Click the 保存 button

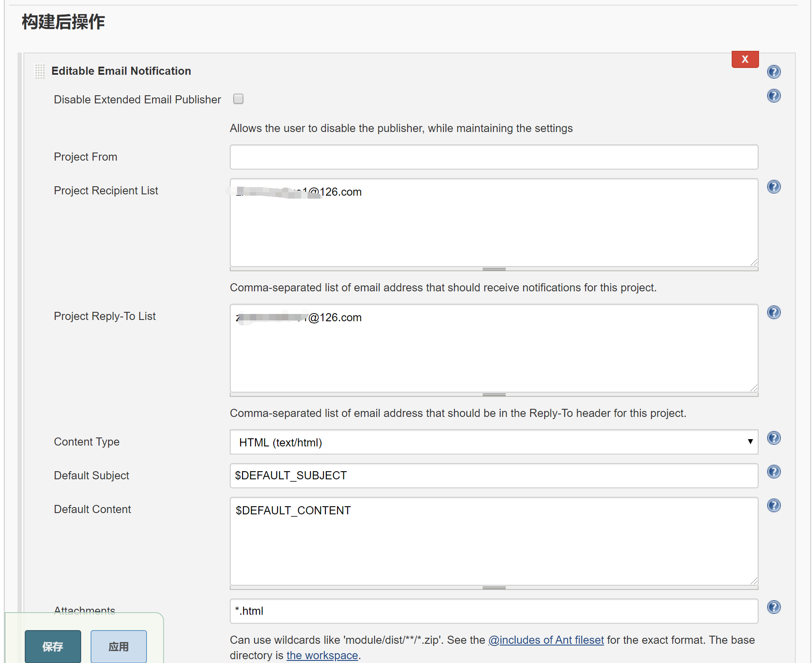tap(53, 646)
